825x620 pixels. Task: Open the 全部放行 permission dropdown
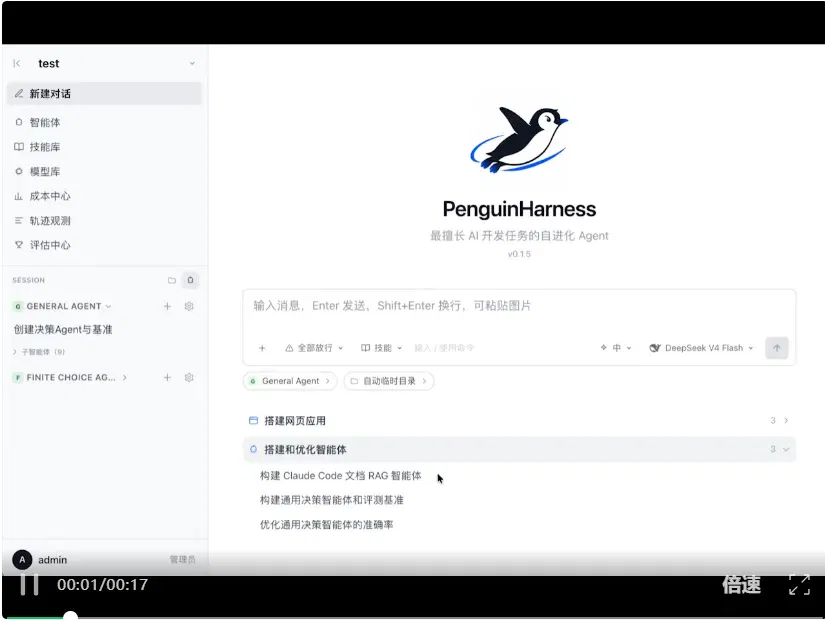314,348
